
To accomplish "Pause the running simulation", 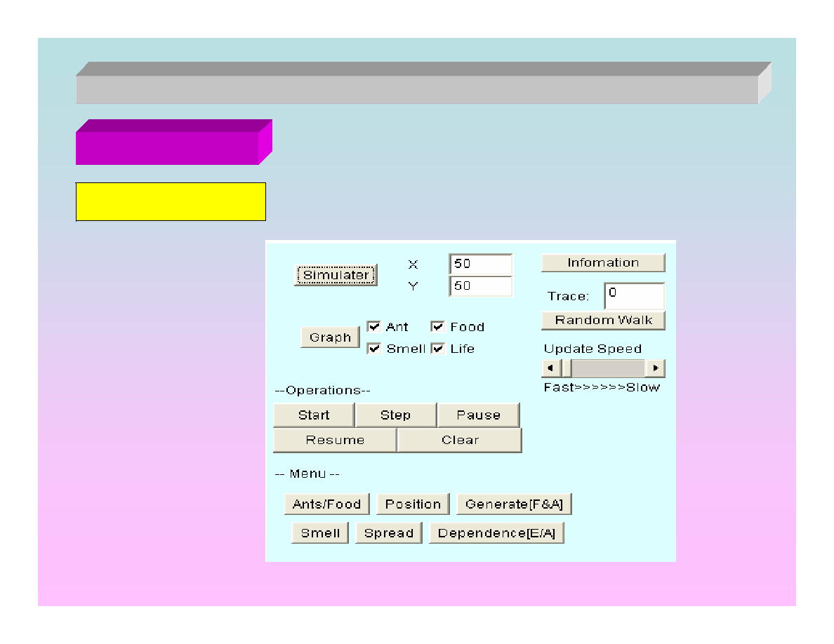I will (x=478, y=415).
